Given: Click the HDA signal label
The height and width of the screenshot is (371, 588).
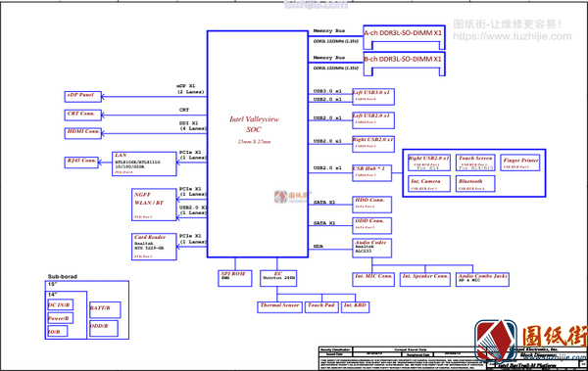Looking at the screenshot, I should pos(318,247).
